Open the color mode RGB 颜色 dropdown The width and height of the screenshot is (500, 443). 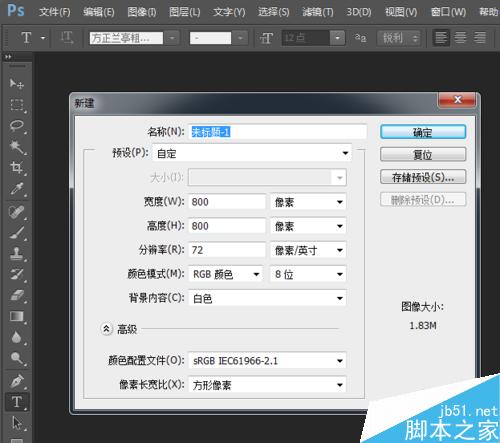pyautogui.click(x=226, y=274)
